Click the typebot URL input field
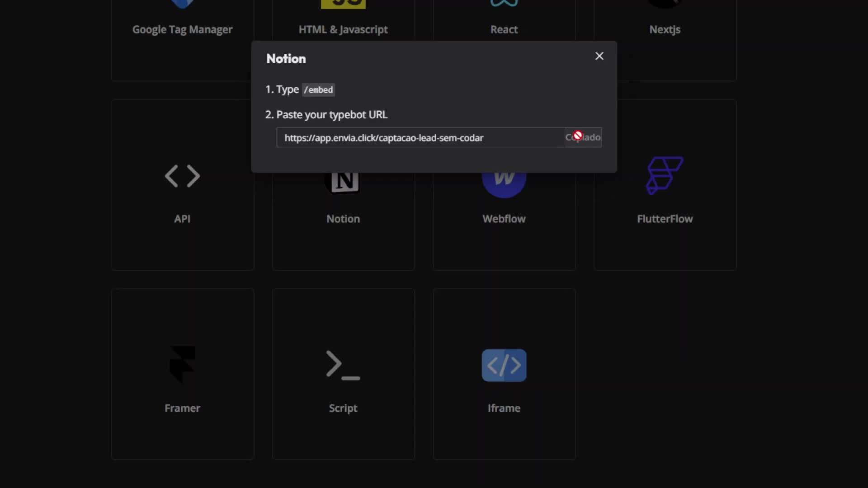 tap(420, 138)
